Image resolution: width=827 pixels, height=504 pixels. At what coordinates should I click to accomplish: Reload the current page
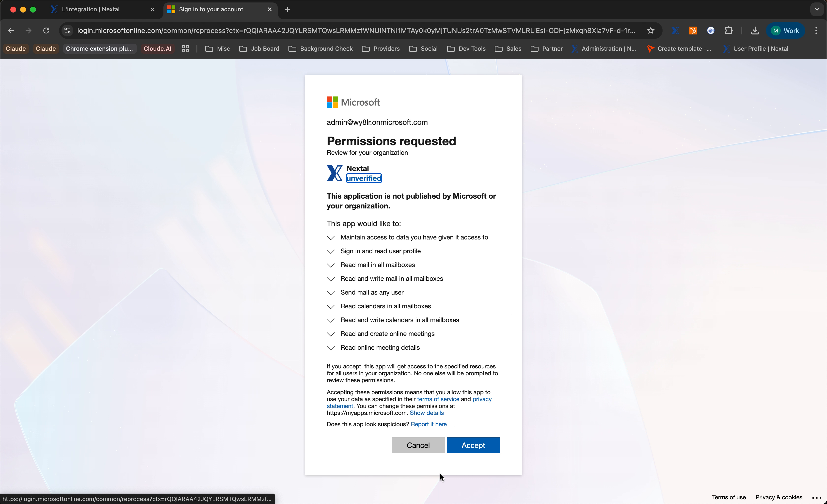(46, 31)
